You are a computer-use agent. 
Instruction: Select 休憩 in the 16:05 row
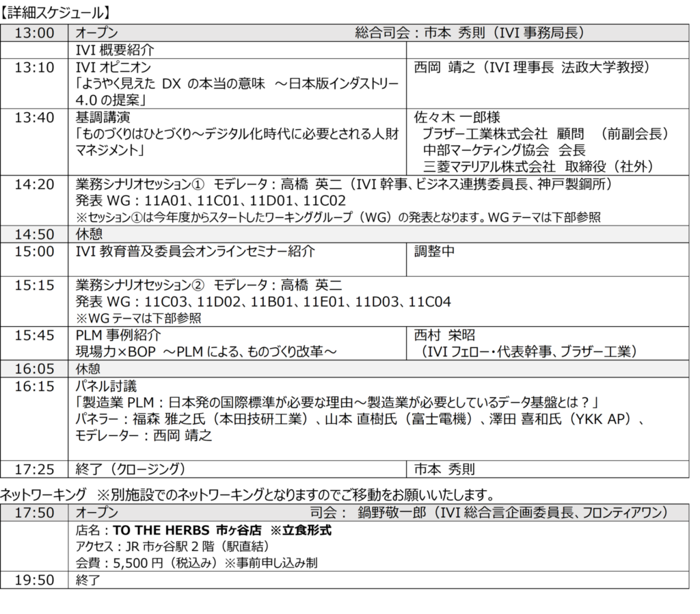click(89, 369)
